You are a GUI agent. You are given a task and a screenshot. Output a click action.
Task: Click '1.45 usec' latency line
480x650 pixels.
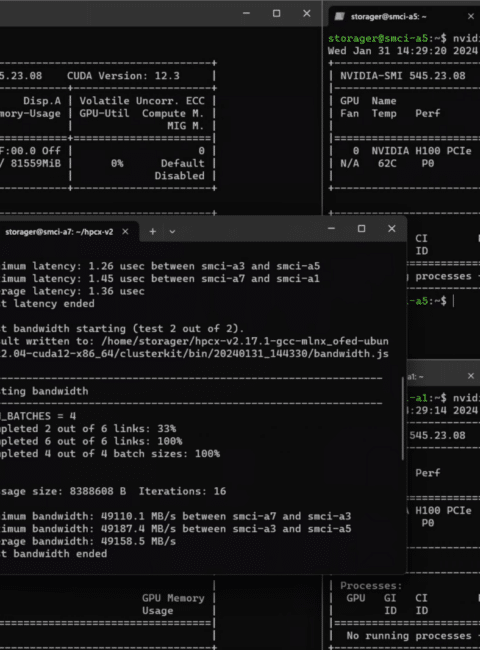point(160,279)
